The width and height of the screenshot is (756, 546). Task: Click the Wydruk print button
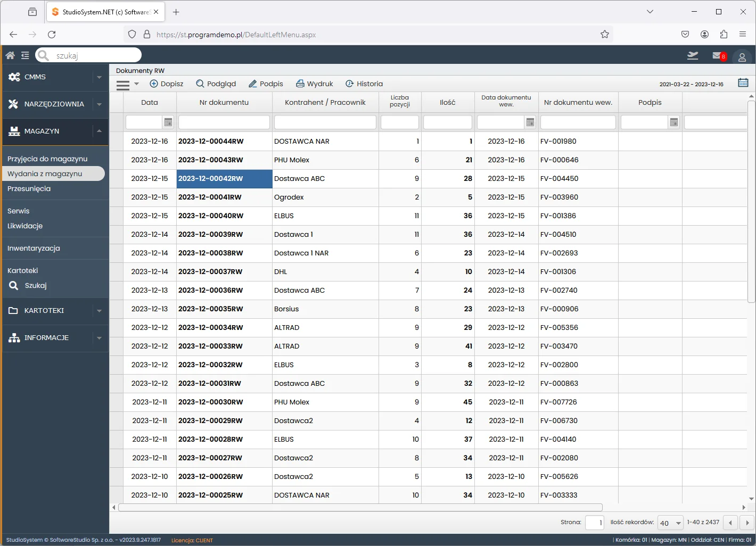[314, 84]
